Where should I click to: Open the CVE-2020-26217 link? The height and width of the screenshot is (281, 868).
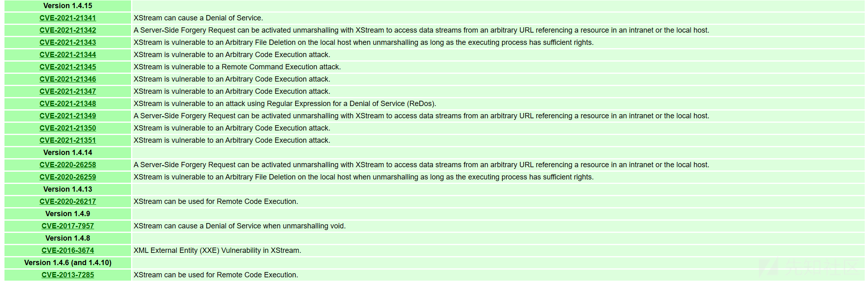click(x=68, y=201)
